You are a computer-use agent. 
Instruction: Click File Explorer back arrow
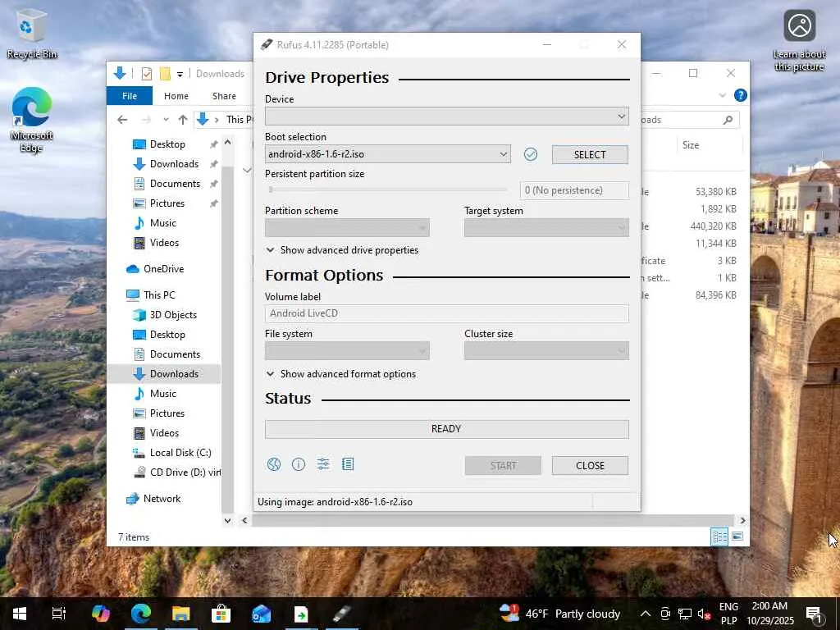coord(122,120)
